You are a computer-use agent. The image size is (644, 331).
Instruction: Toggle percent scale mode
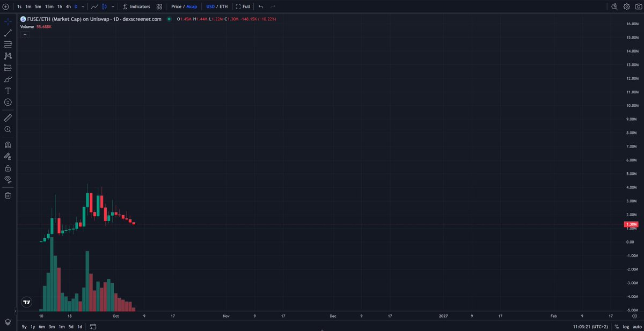tap(617, 326)
